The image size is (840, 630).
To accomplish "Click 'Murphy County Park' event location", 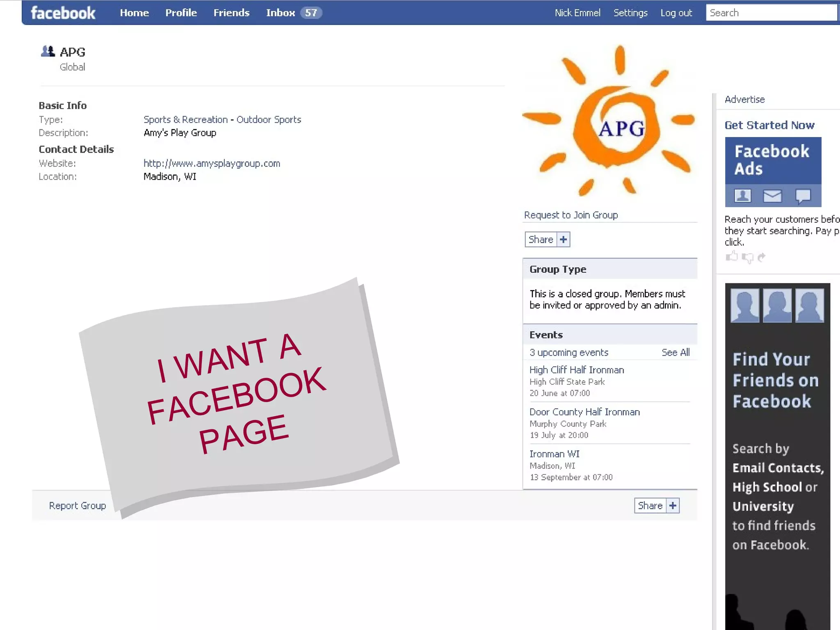I will (x=568, y=424).
